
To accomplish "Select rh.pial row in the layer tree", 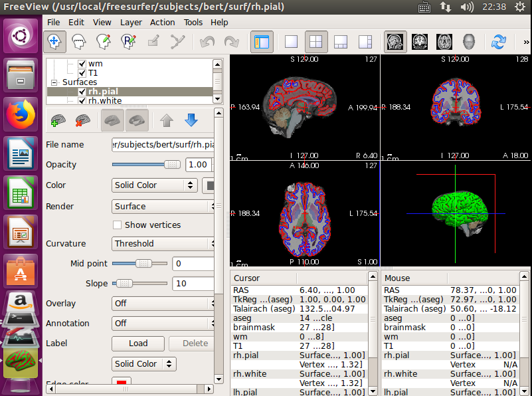I will click(130, 92).
